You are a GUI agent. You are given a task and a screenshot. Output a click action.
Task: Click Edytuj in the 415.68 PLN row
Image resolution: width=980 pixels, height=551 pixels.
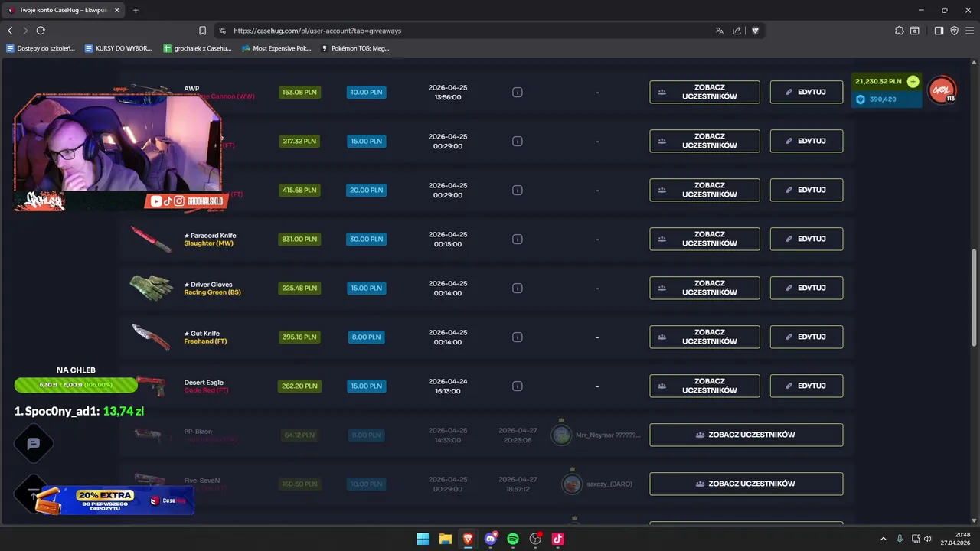(806, 190)
